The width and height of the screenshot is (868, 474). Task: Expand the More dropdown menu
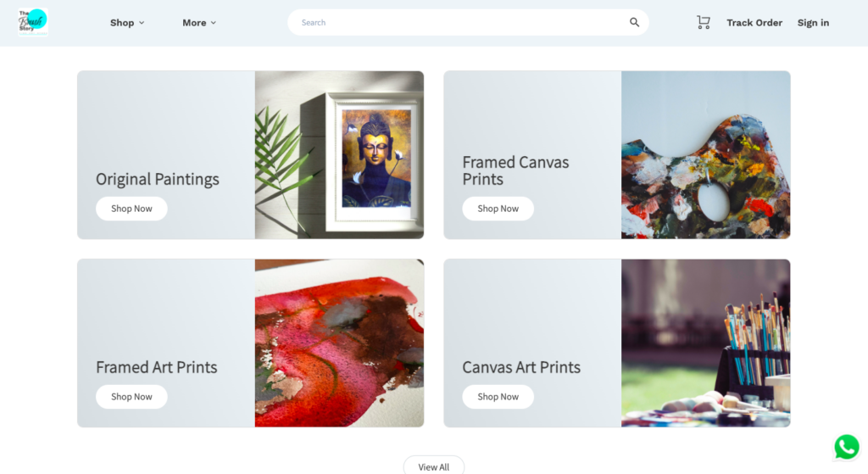tap(199, 23)
